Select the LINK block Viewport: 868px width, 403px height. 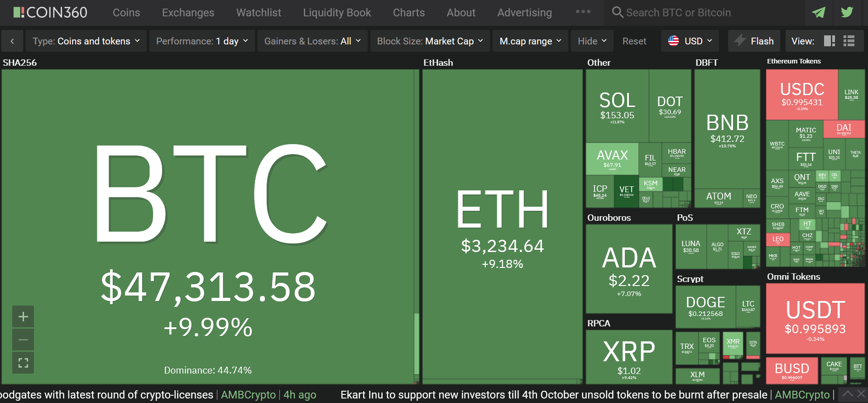pyautogui.click(x=851, y=94)
